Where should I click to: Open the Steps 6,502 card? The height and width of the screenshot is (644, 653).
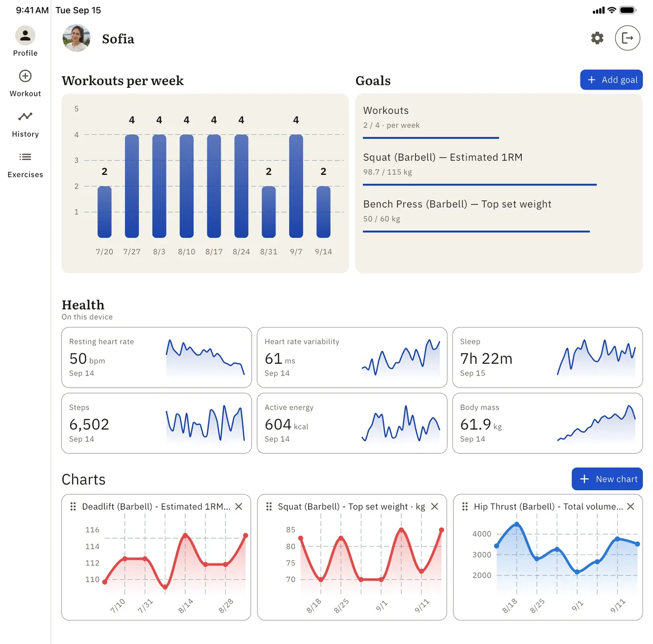pos(156,423)
